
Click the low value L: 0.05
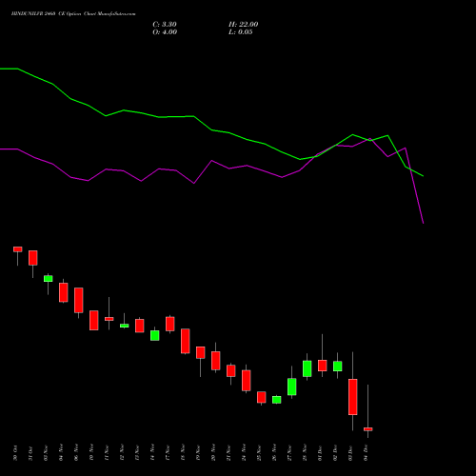coord(241,32)
